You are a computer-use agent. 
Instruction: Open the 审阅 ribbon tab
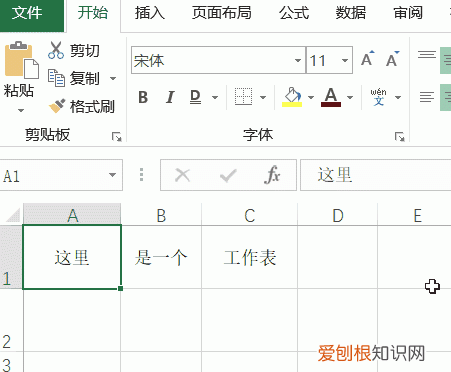(408, 13)
